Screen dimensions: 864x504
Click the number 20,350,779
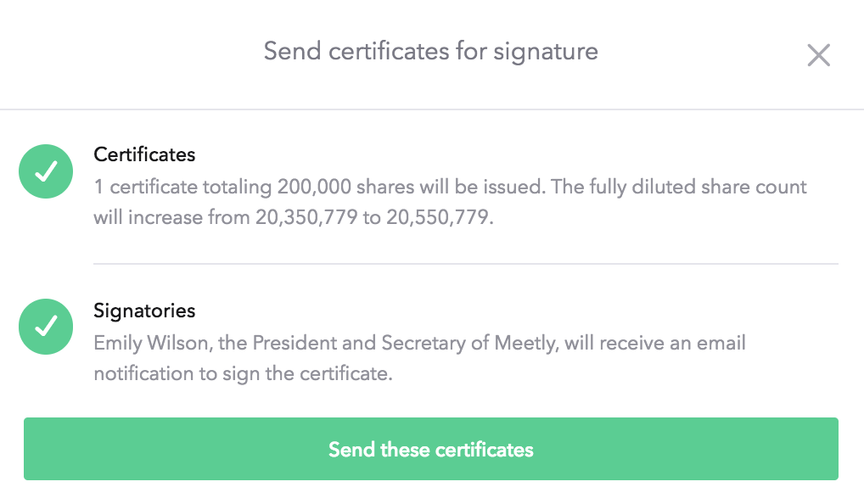point(306,217)
